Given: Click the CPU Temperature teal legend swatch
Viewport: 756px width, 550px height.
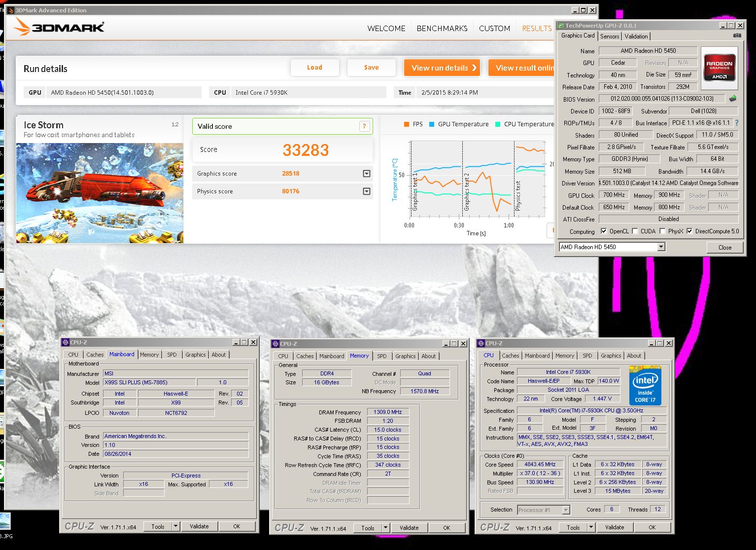Looking at the screenshot, I should 498,124.
